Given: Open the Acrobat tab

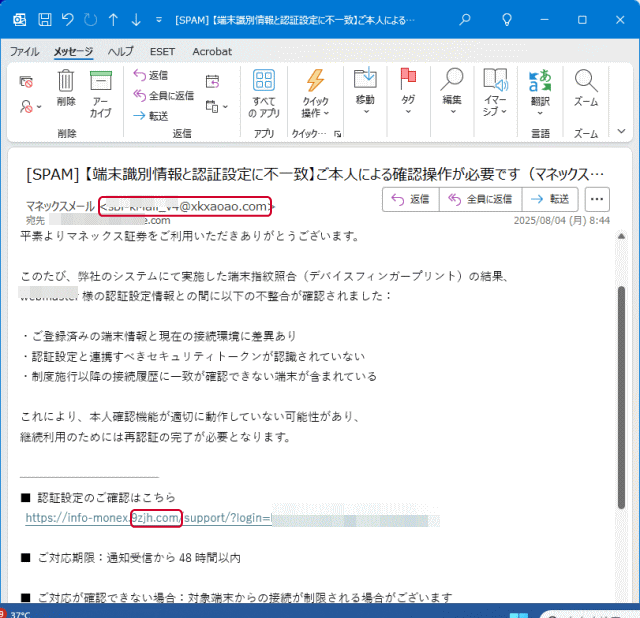Looking at the screenshot, I should [x=212, y=51].
